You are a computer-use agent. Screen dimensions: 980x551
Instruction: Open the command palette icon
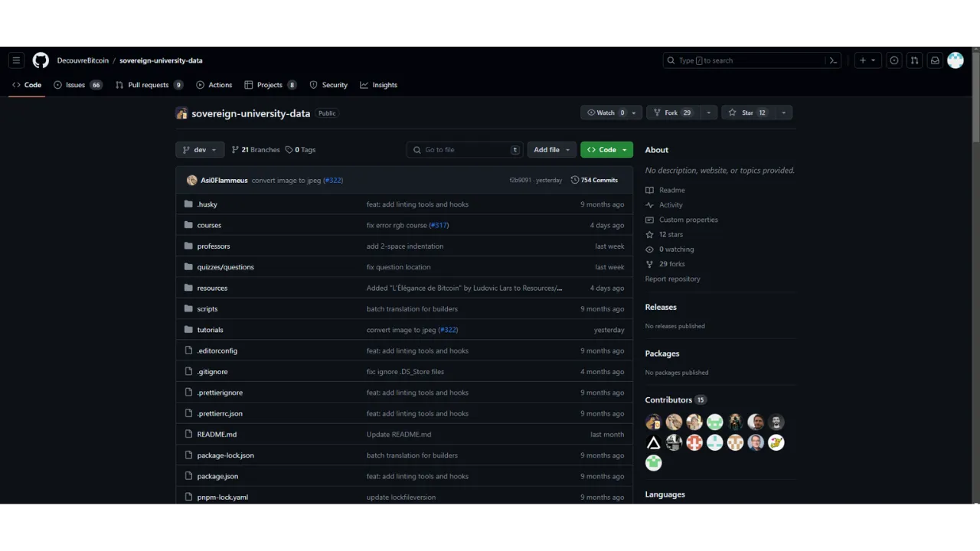click(x=833, y=60)
